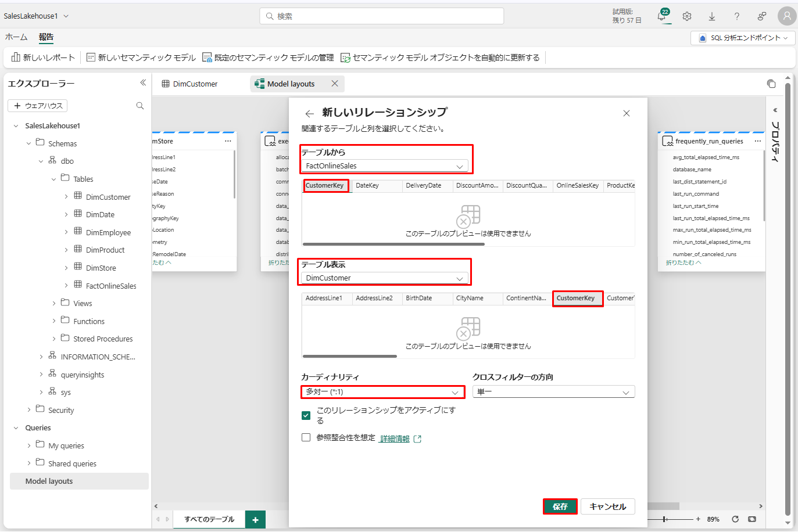Image resolution: width=798 pixels, height=532 pixels.
Task: Open the notifications bell icon
Action: [661, 16]
